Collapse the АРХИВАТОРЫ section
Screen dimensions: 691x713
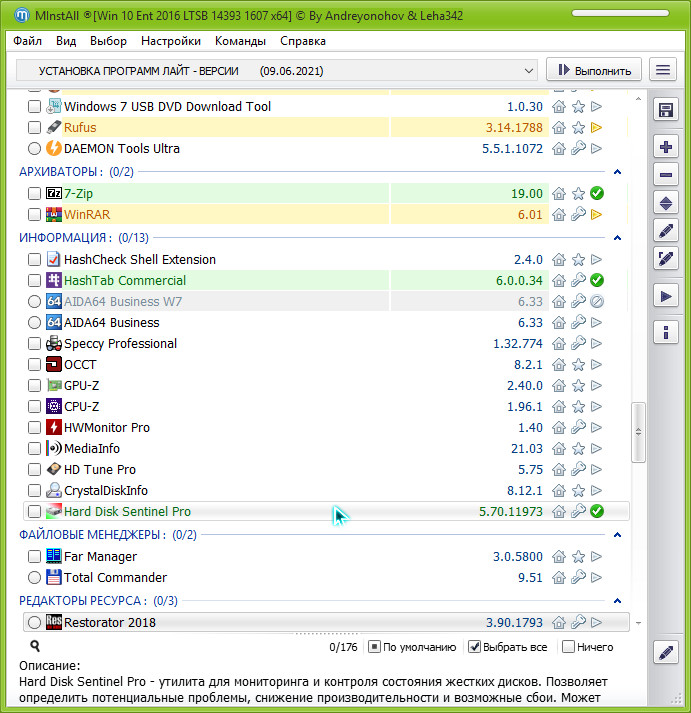[x=617, y=172]
